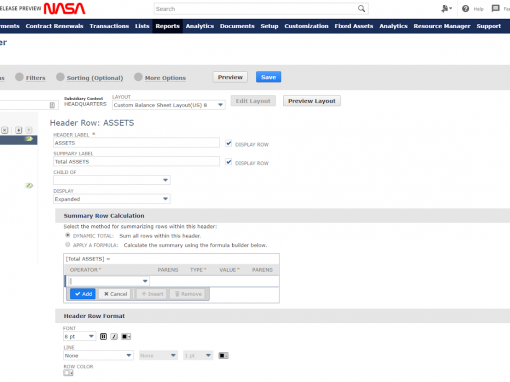Open the user role switcher icon

[x=446, y=9]
